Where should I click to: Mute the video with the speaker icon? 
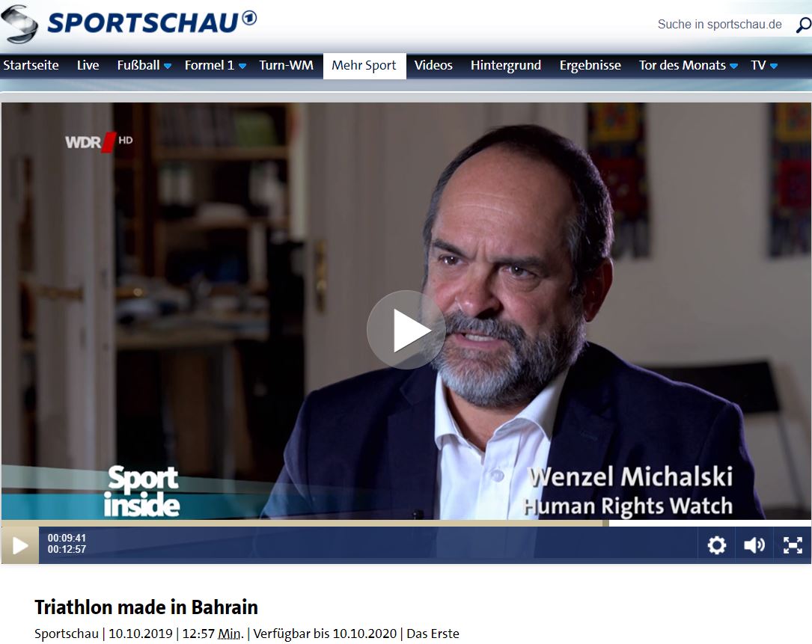pyautogui.click(x=754, y=545)
